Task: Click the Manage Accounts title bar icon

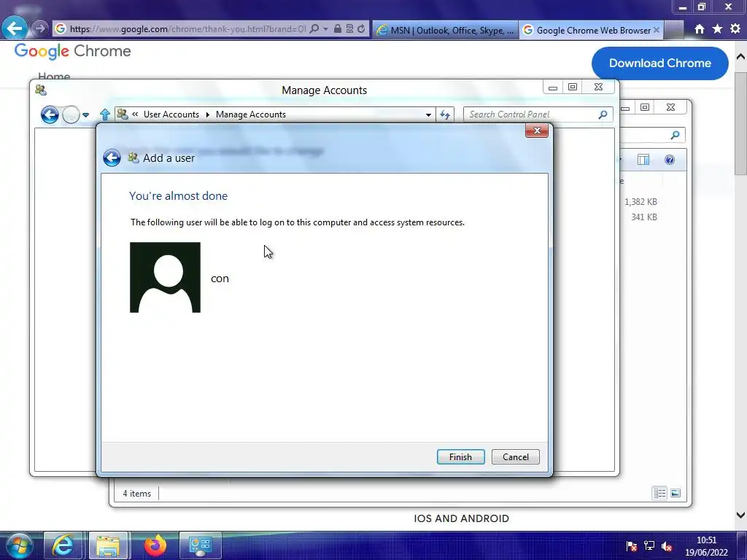Action: [41, 90]
